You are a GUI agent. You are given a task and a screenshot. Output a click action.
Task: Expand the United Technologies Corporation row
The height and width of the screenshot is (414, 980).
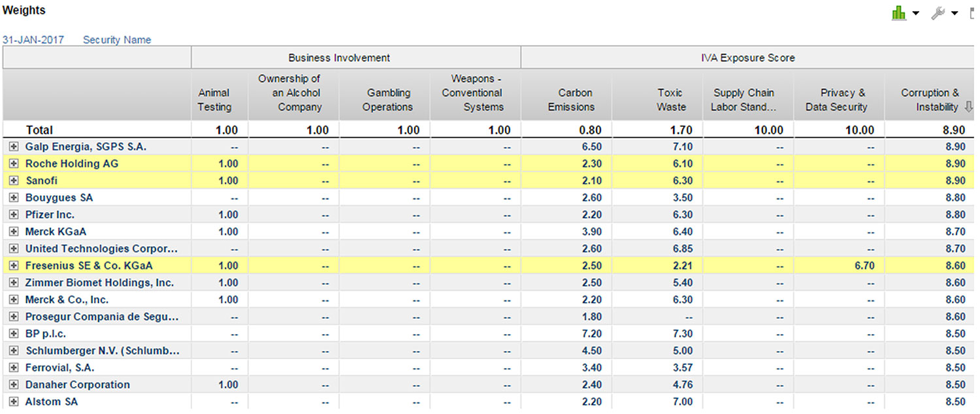pyautogui.click(x=14, y=249)
